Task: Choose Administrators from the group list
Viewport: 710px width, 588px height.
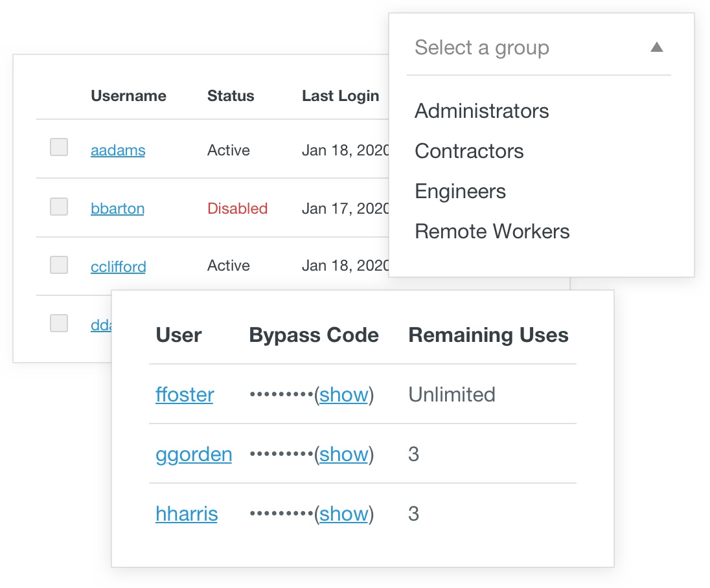Action: (x=481, y=111)
